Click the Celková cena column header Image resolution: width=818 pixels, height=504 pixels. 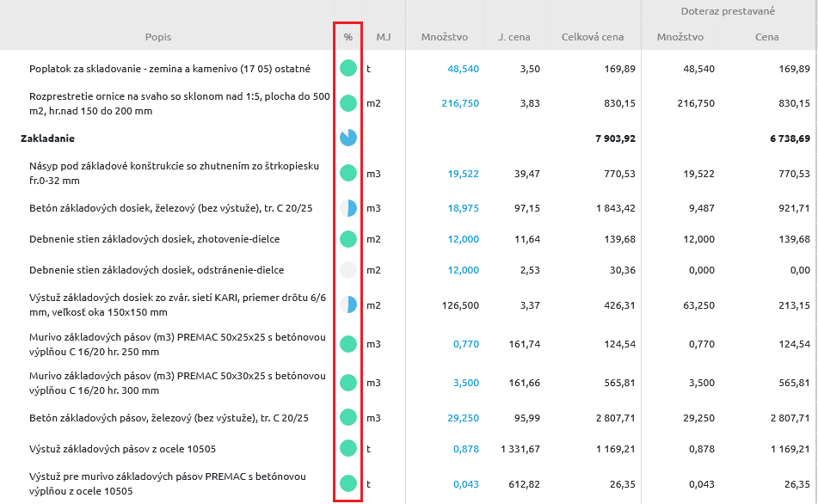click(x=593, y=37)
